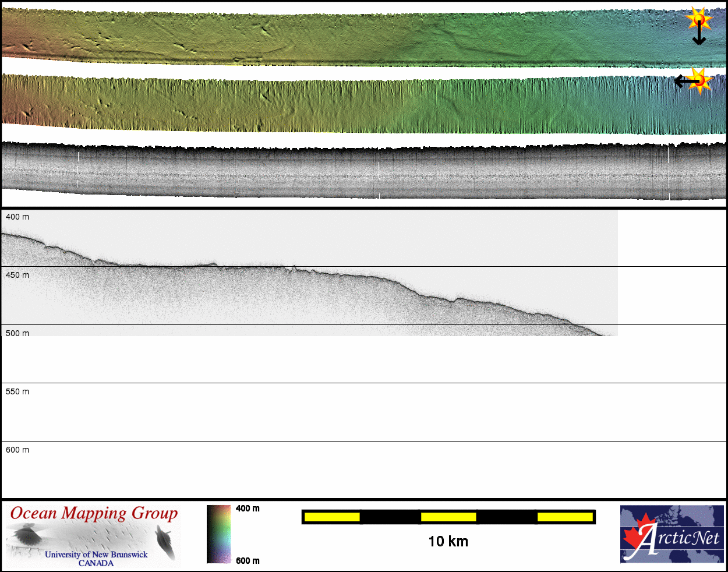Screen dimensions: 728x572
Task: Click the 600 m color legend label
Action: tap(248, 561)
